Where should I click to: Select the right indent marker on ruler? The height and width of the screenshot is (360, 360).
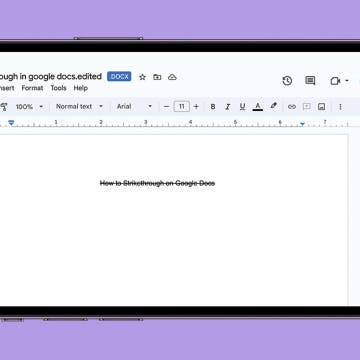pos(302,124)
